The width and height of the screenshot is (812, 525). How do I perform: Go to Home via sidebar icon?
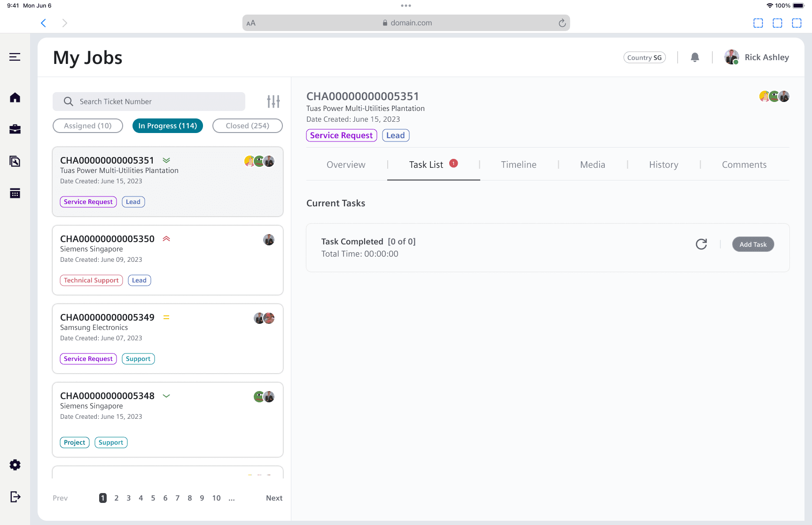tap(15, 97)
